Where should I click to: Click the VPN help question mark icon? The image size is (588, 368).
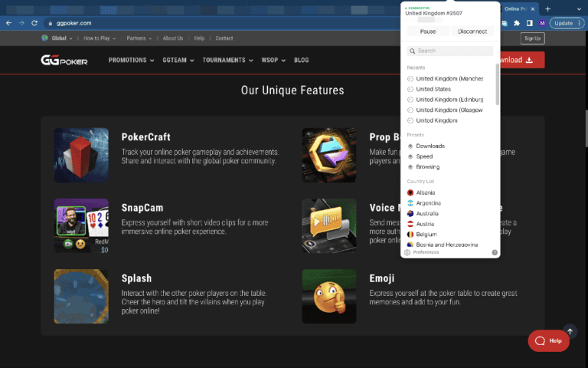coord(495,252)
